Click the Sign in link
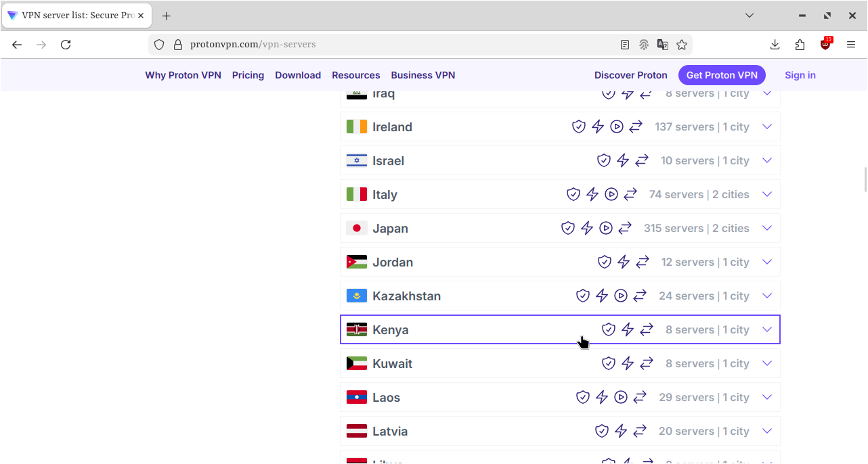Viewport: 868px width, 464px height. [x=800, y=75]
